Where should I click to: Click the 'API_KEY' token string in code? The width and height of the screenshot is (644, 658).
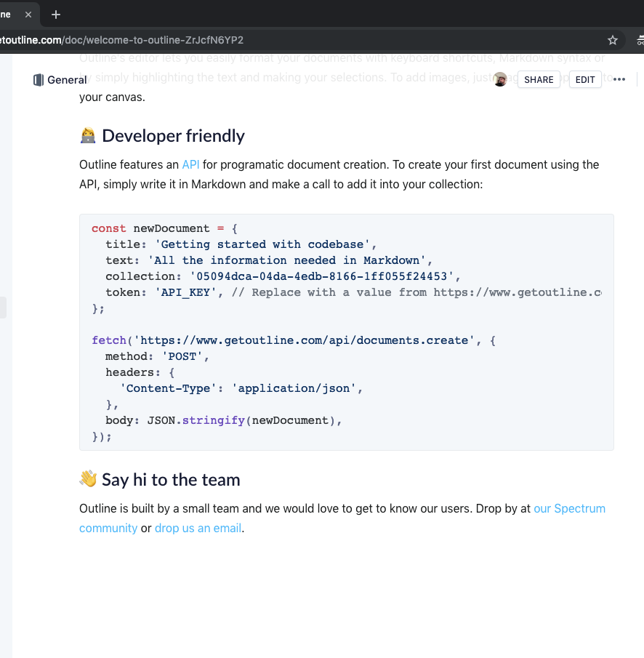[x=185, y=292]
